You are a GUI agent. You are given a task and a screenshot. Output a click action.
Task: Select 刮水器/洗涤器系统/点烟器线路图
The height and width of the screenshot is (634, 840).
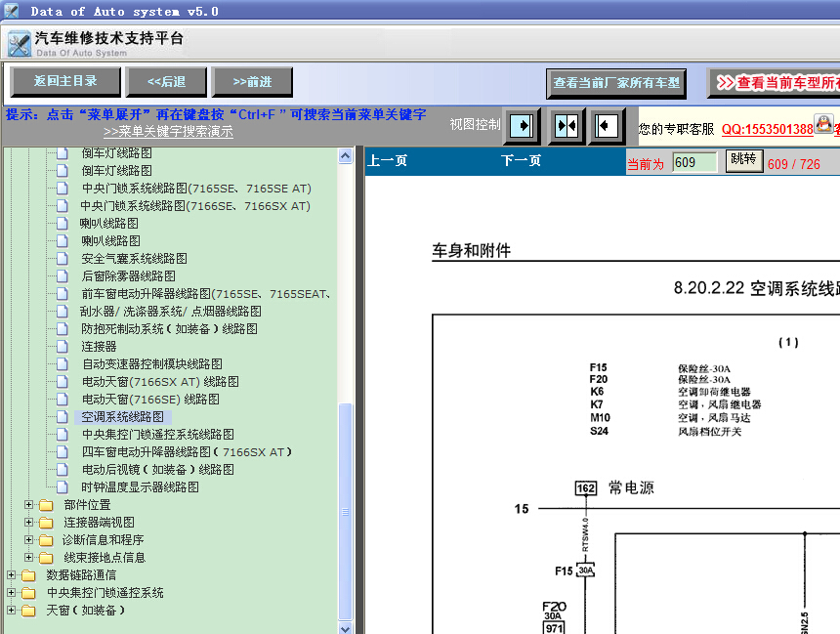171,312
